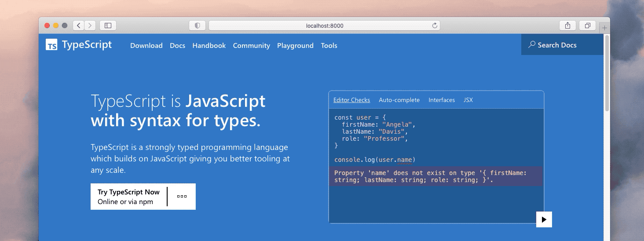Go to the Community page
This screenshot has height=241, width=644.
[252, 45]
